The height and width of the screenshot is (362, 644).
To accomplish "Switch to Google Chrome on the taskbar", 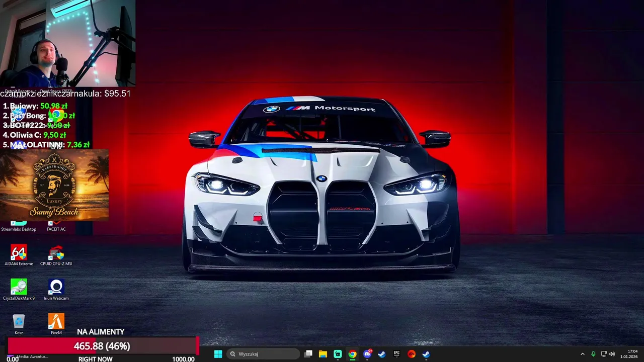I will tap(352, 354).
